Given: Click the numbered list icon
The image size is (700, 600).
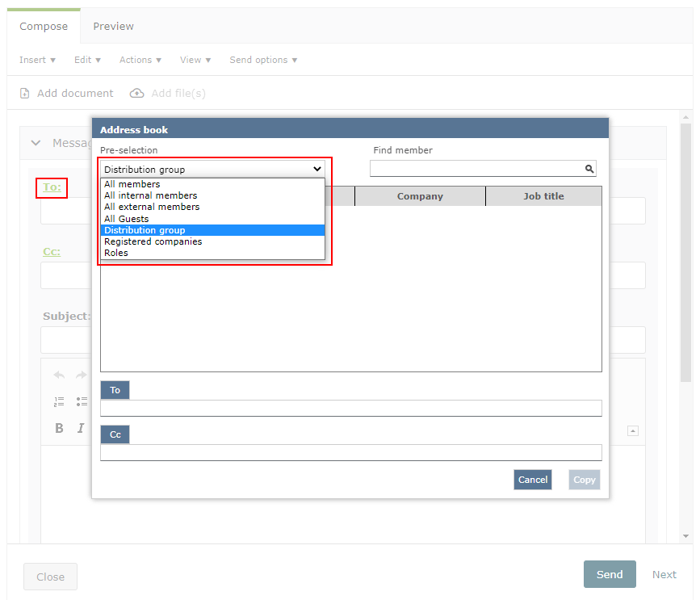Looking at the screenshot, I should point(59,401).
